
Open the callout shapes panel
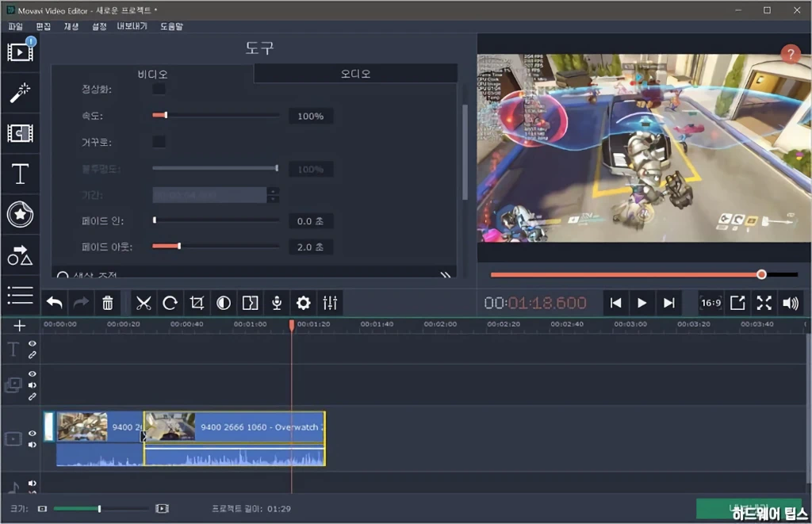(20, 254)
